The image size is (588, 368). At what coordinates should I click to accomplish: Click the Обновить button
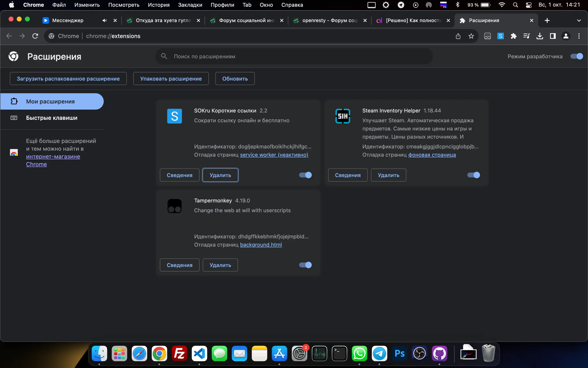(x=235, y=79)
